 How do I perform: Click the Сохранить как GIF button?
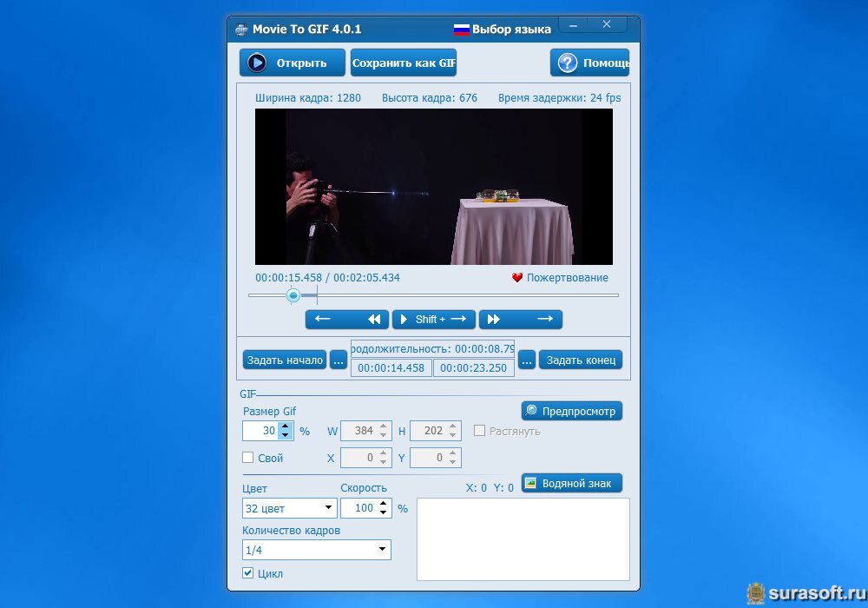[x=404, y=63]
